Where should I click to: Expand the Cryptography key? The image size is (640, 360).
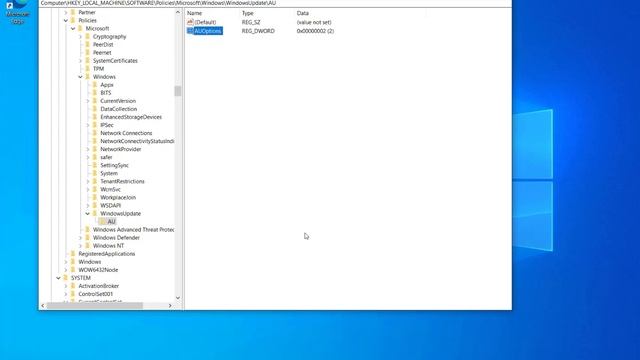[x=80, y=36]
